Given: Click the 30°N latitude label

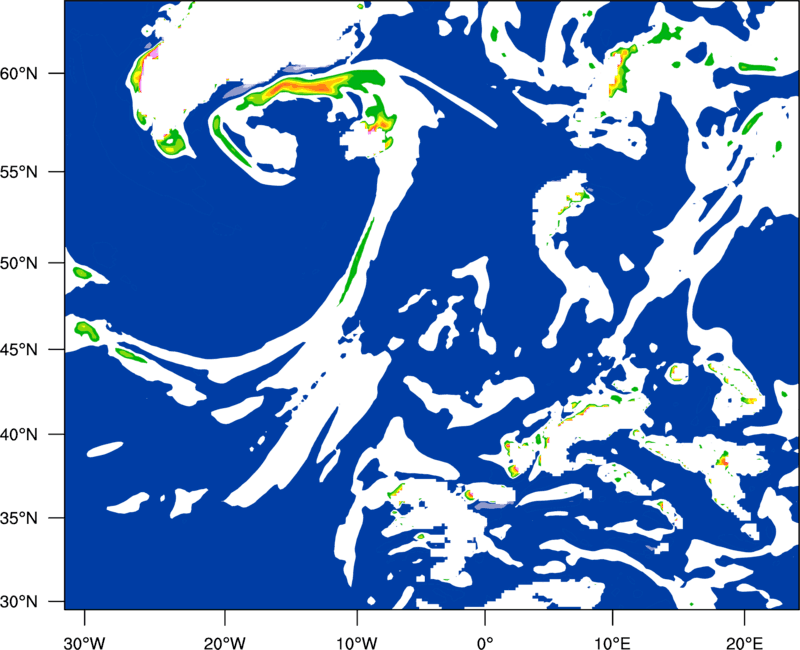Looking at the screenshot, I should (19, 602).
